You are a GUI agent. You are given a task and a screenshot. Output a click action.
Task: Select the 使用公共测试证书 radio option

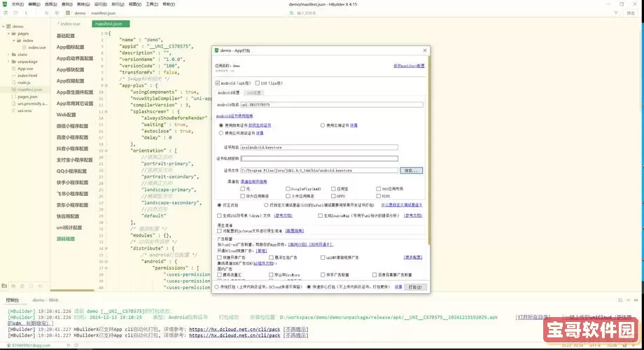coord(221,133)
